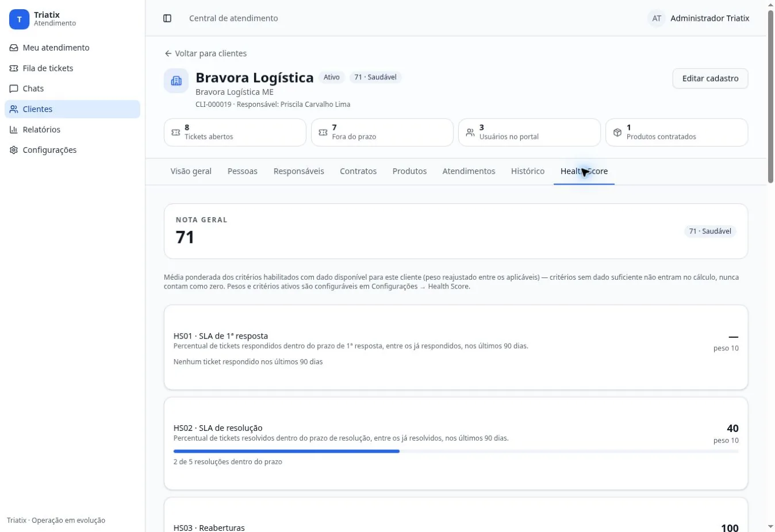Viewport: 775px width, 532px height.
Task: Click the AT avatar icon
Action: tap(657, 18)
